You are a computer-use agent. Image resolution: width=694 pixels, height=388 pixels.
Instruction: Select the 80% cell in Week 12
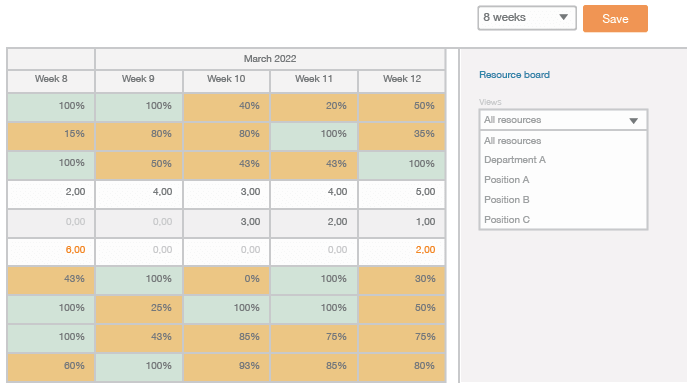(401, 367)
